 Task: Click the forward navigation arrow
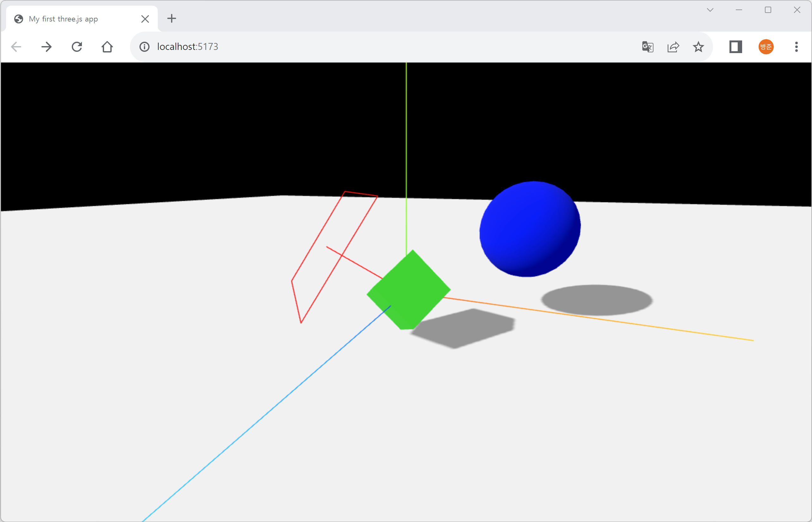pyautogui.click(x=46, y=47)
